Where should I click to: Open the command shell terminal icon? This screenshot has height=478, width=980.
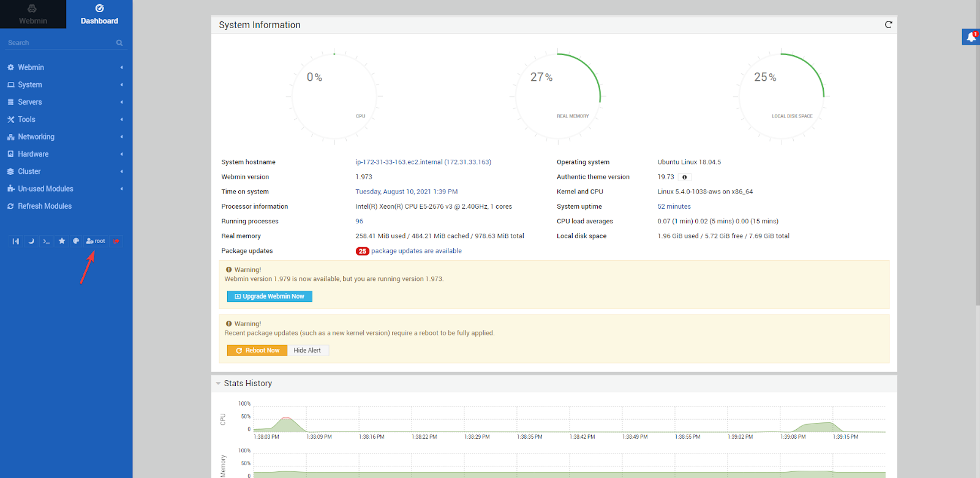[x=47, y=241]
